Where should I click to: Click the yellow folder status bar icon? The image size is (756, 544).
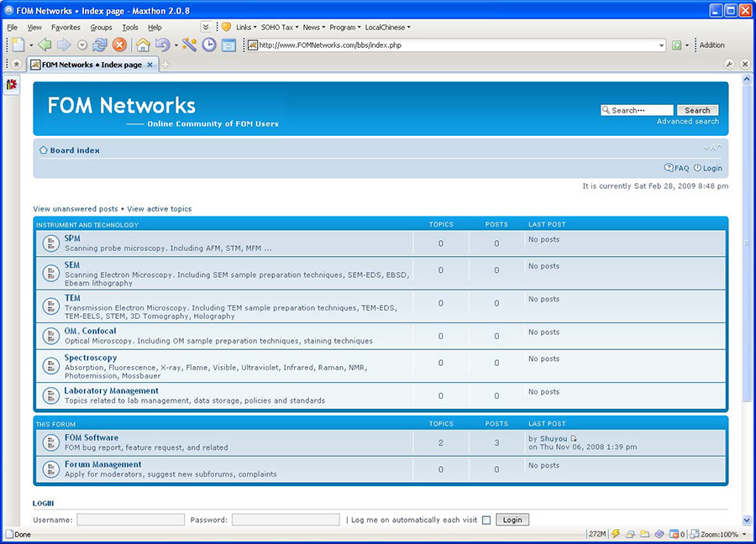click(x=644, y=534)
